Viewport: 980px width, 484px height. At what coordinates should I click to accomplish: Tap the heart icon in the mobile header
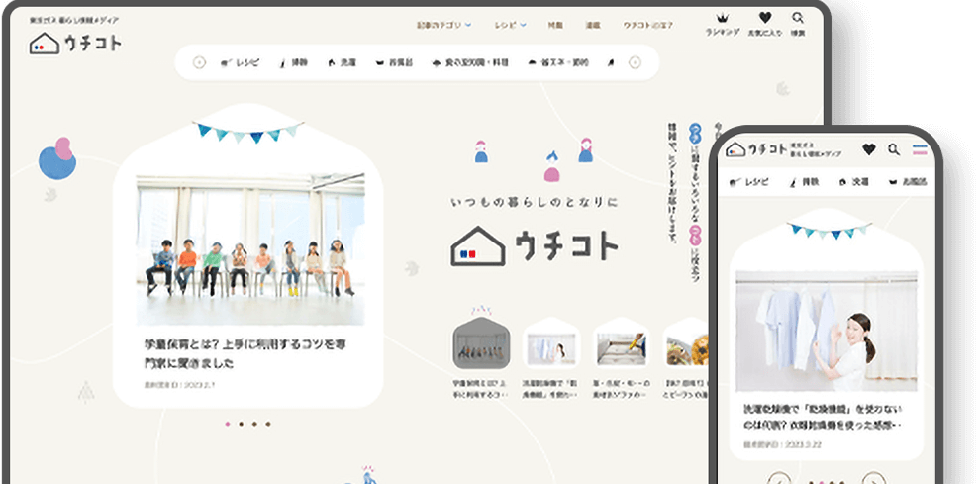click(868, 149)
